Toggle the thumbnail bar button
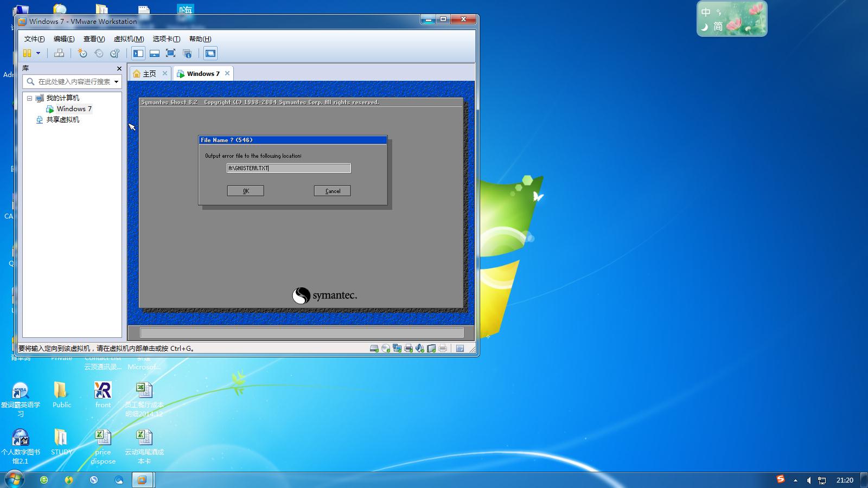This screenshot has width=868, height=488. click(x=155, y=53)
